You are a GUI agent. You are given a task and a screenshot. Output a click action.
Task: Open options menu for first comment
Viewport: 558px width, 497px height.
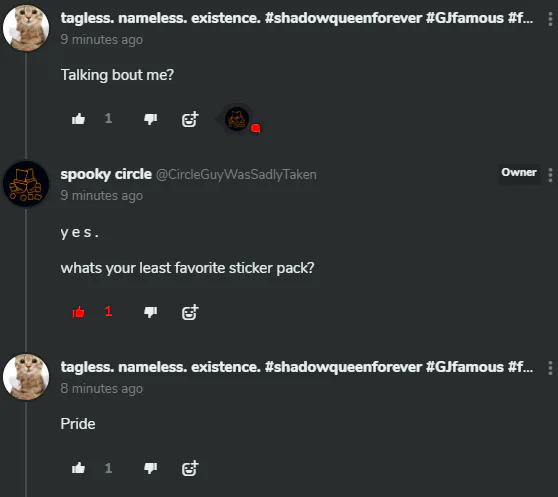(550, 18)
